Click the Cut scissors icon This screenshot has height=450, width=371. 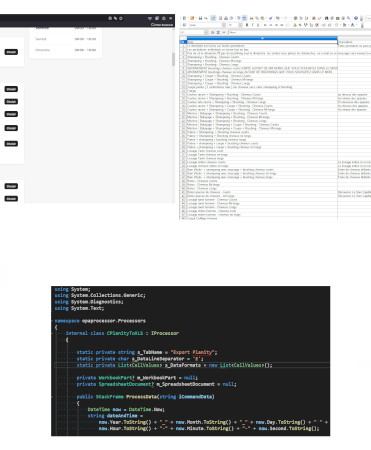point(251,18)
